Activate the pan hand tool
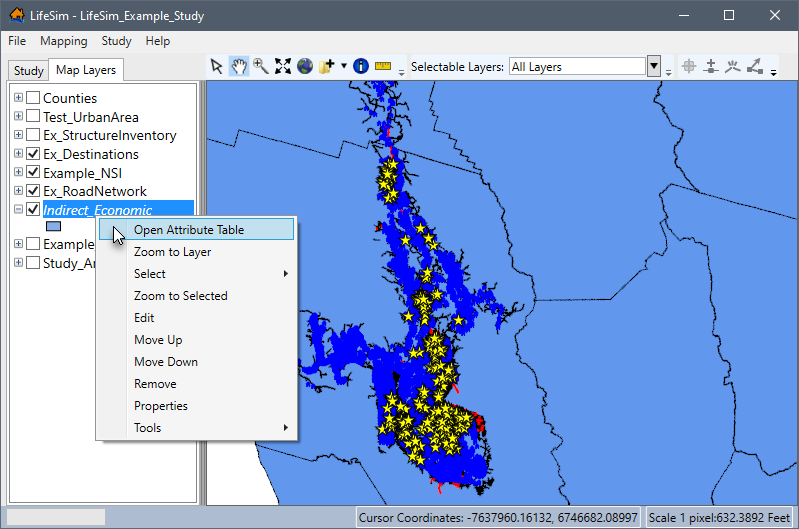799x529 pixels. point(239,66)
